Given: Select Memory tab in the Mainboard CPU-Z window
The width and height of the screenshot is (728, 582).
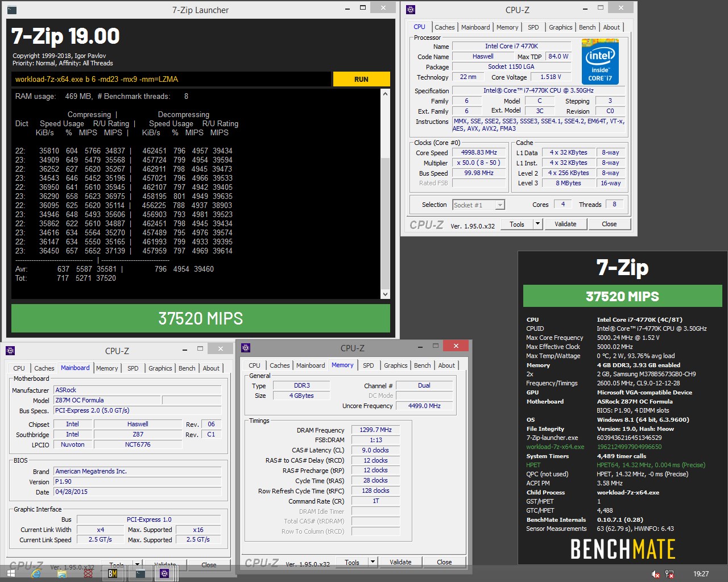Looking at the screenshot, I should (x=107, y=368).
